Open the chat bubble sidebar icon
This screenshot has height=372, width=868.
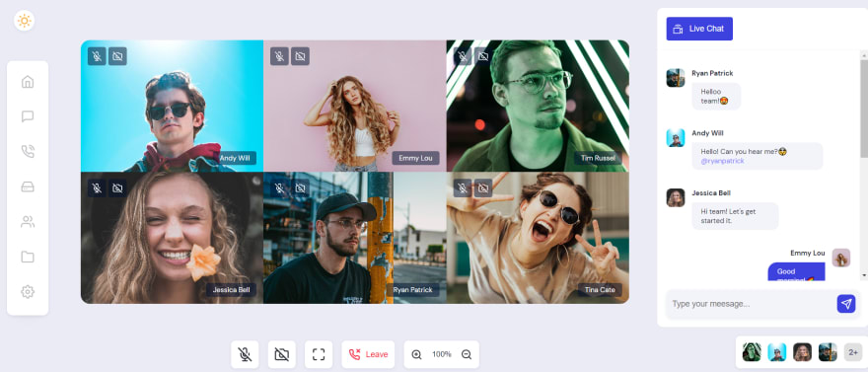click(x=28, y=116)
